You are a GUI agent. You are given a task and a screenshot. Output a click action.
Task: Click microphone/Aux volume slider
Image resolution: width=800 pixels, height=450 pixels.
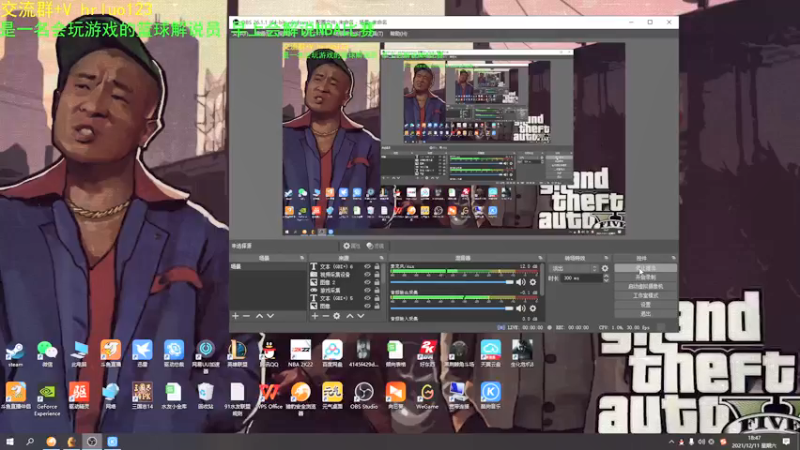(x=452, y=282)
